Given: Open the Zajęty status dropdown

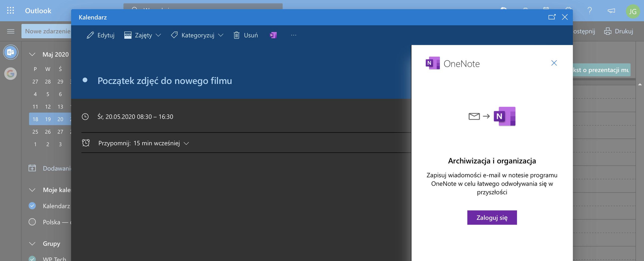Looking at the screenshot, I should click(142, 35).
